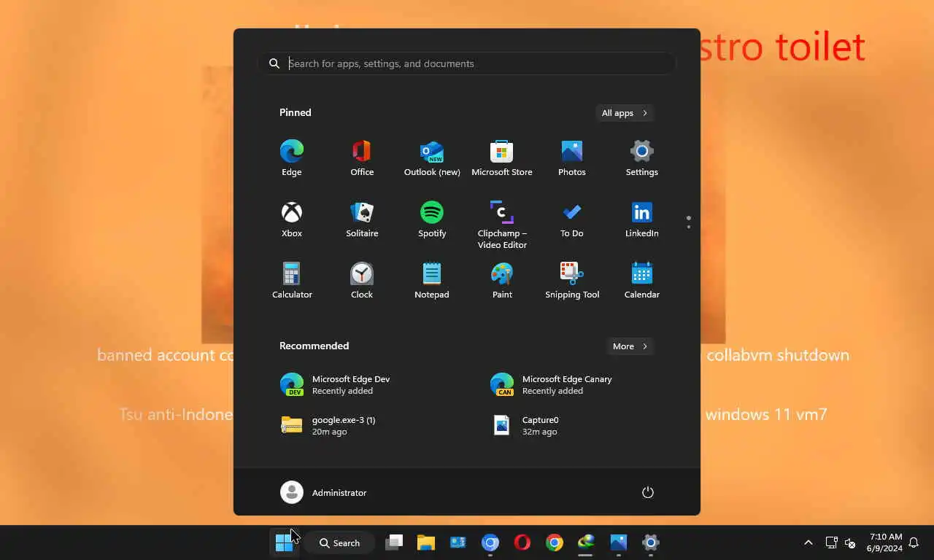Launch LinkedIn app
This screenshot has width=934, height=560.
click(642, 219)
